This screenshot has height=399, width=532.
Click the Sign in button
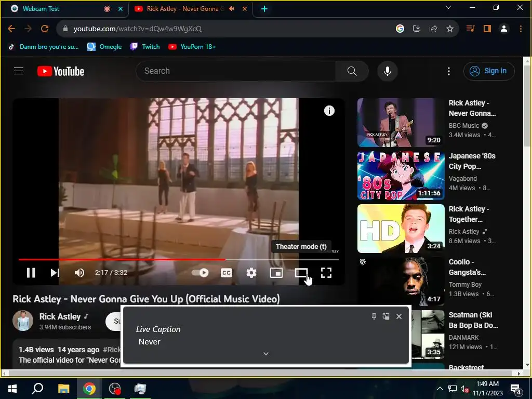[x=488, y=71]
